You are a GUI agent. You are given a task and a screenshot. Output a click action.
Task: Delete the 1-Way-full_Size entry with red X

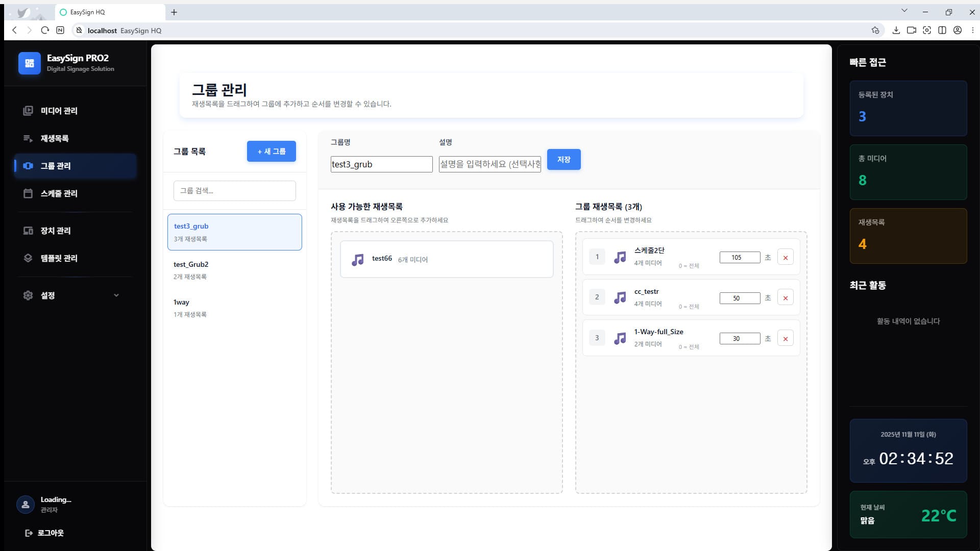click(785, 339)
